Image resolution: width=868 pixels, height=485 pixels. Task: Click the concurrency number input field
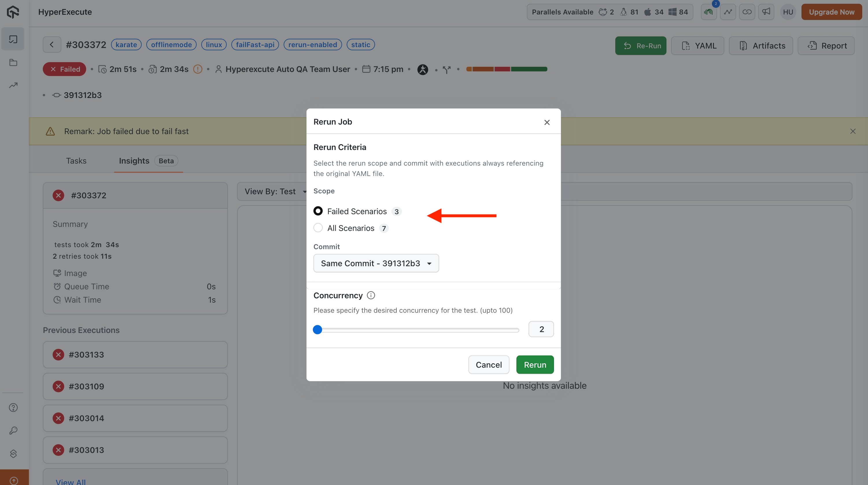[x=541, y=329]
